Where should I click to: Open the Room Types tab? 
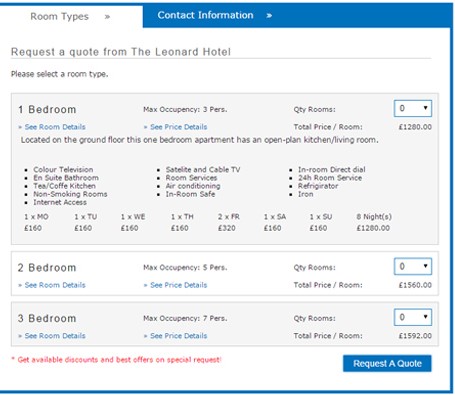[x=59, y=16]
